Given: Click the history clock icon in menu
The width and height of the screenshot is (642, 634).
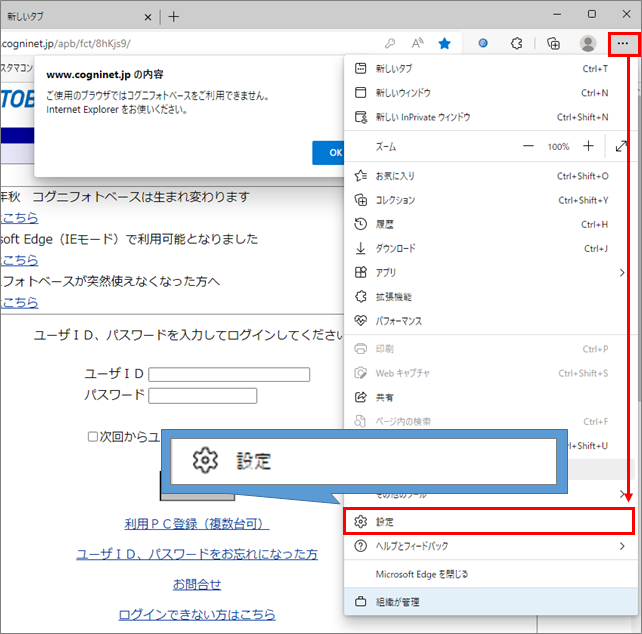Looking at the screenshot, I should coord(361,224).
